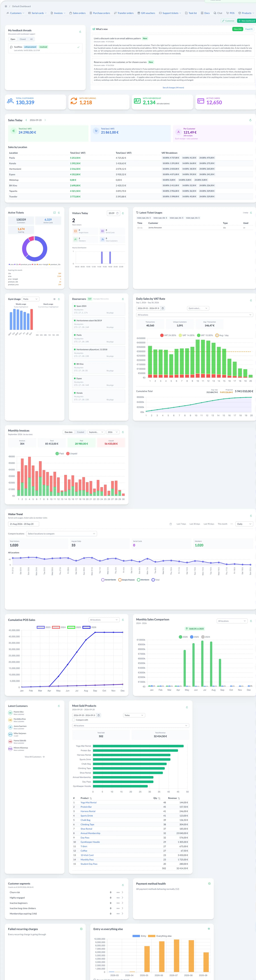
Task: Select the Closed feedback threads tab
Action: click(23, 39)
